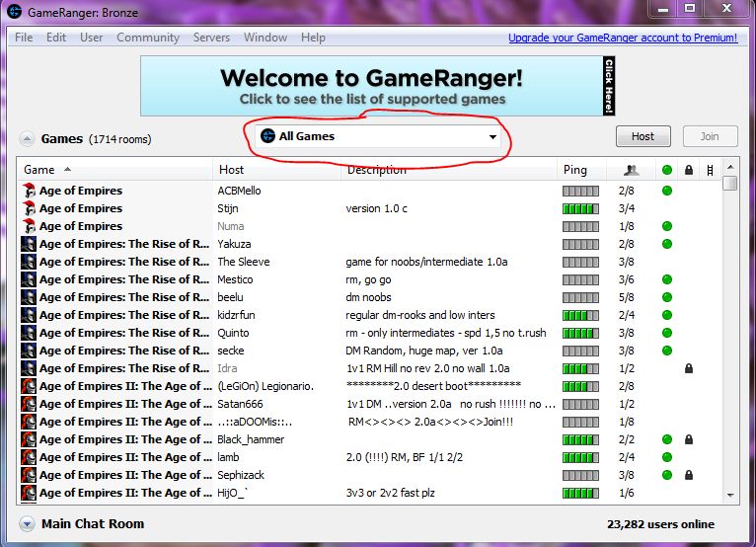Click the ping bar in Stijn's row
The width and height of the screenshot is (756, 547).
coord(580,208)
